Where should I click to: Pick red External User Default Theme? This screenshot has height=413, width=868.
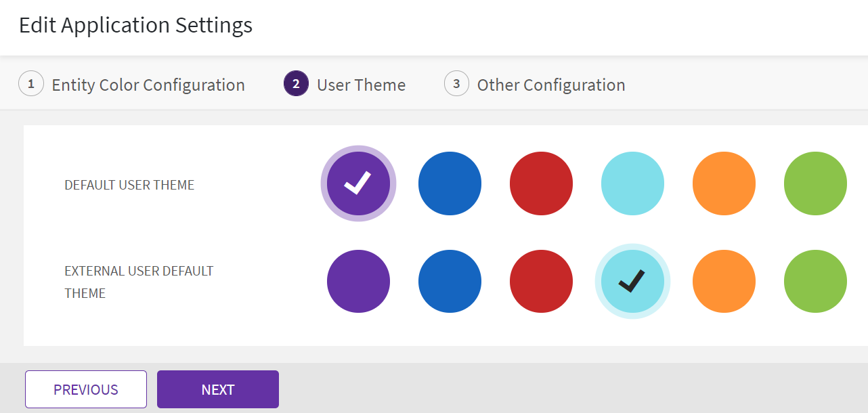pos(541,281)
